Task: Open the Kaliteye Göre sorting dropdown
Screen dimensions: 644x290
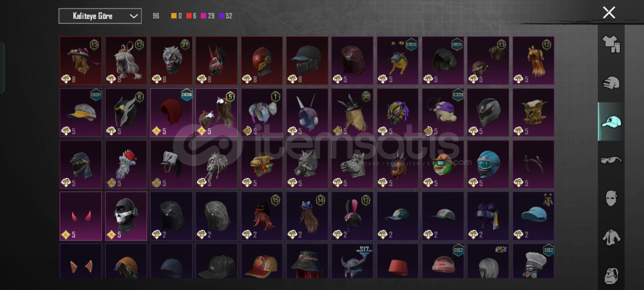Action: (x=100, y=16)
